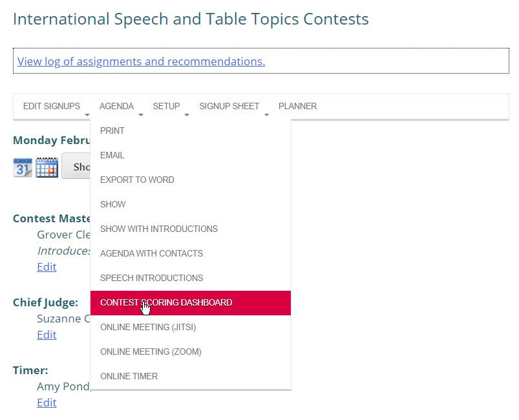Viewport: 519px width, 420px height.
Task: Click Edit under Chief Judge
Action: pyautogui.click(x=46, y=335)
